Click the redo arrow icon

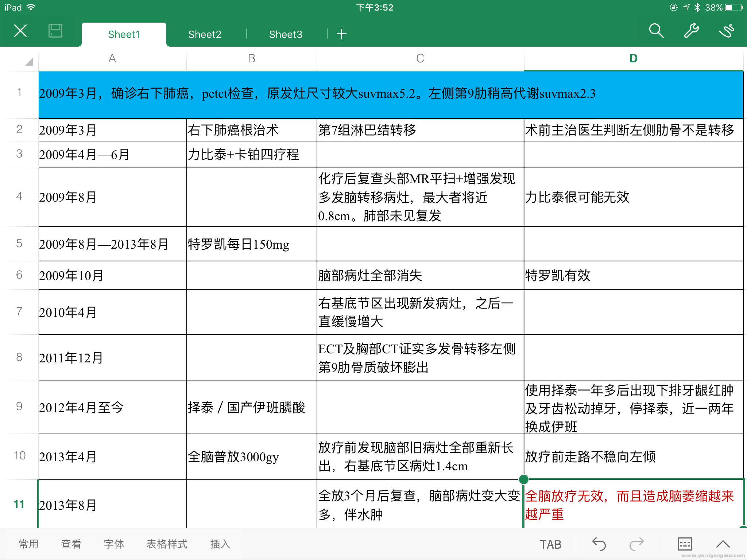(637, 544)
